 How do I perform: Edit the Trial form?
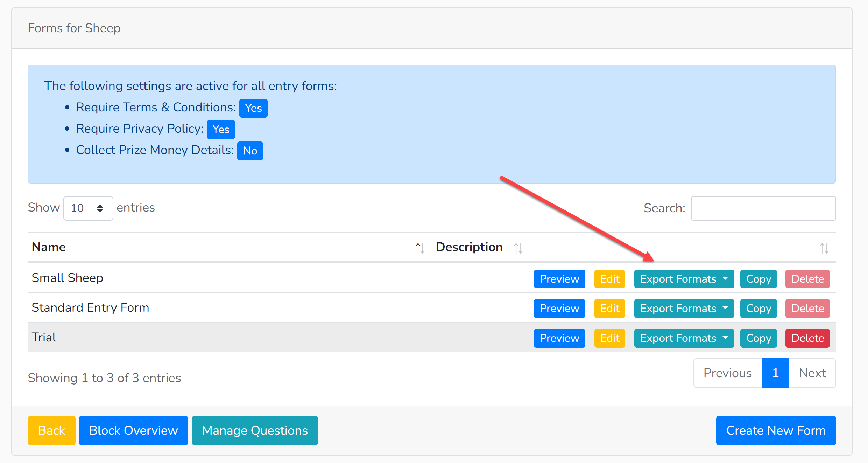click(610, 338)
